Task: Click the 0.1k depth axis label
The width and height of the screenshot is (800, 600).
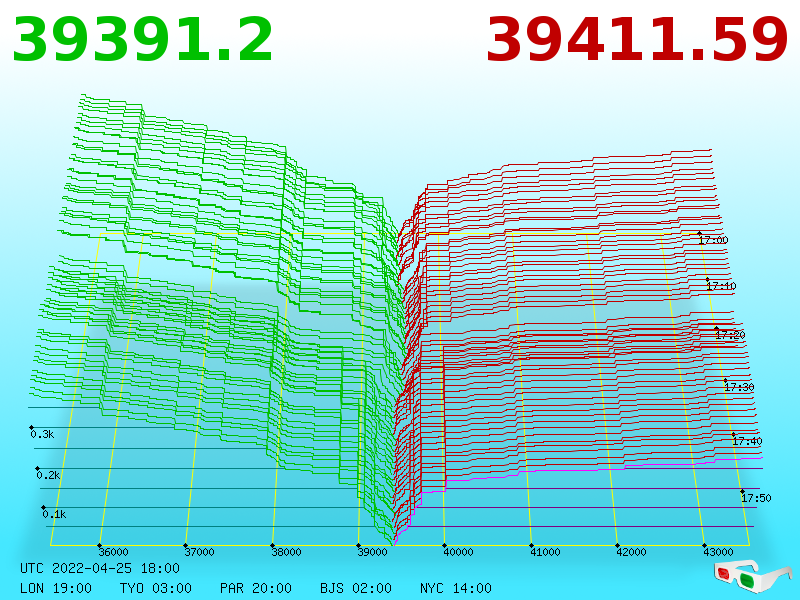Action: click(54, 514)
